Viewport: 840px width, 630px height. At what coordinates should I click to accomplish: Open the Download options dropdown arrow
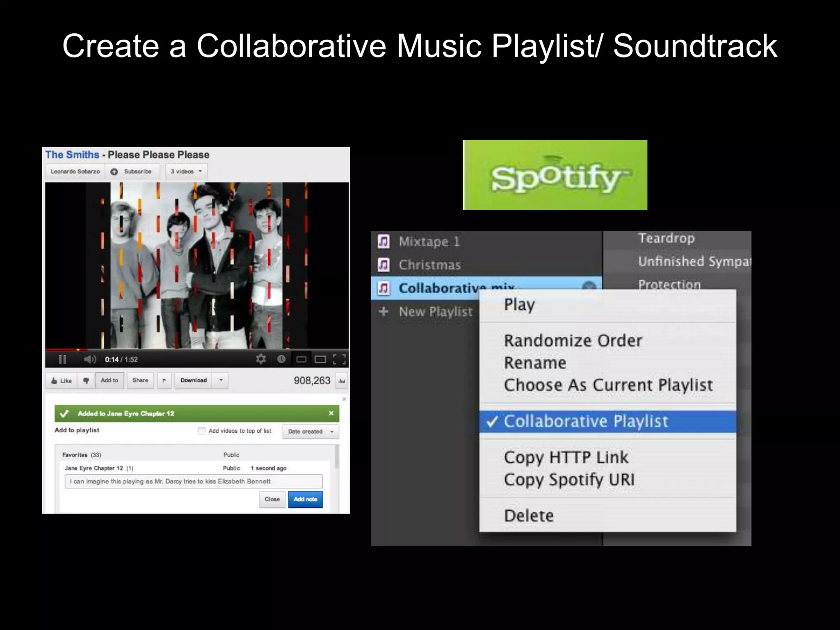221,381
